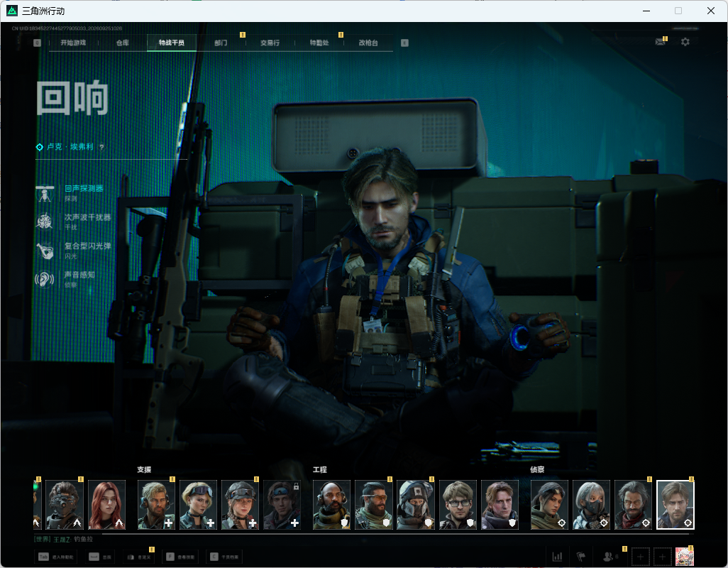Click the C key 干员档案 button
728x568 pixels.
click(x=224, y=557)
